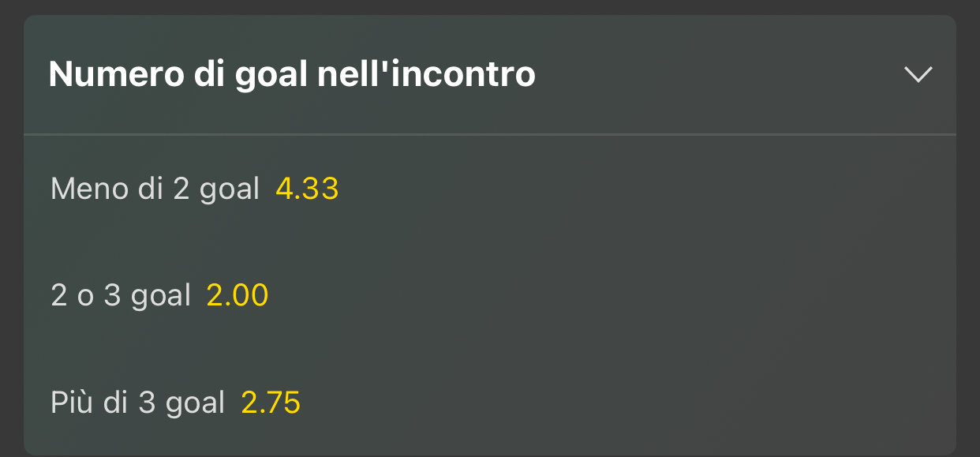Select the Meno di 2 goal bet
Viewport: 980px width, 457px height.
click(155, 189)
